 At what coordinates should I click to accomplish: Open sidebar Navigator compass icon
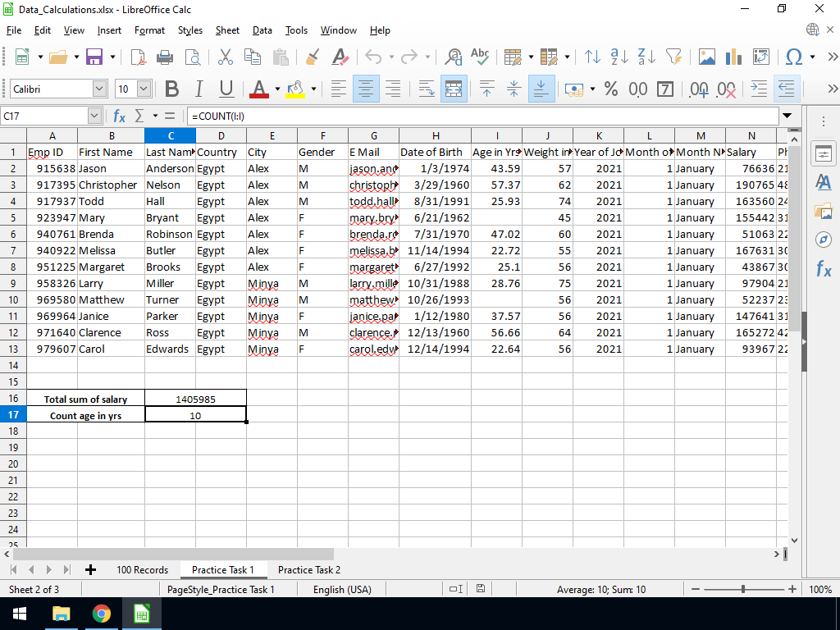click(x=824, y=239)
